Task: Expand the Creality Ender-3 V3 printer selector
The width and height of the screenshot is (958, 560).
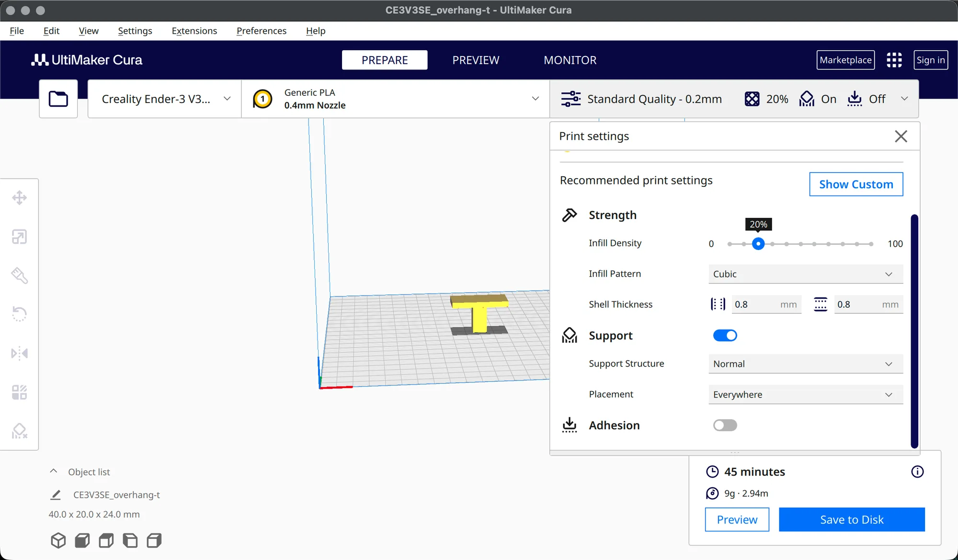Action: 164,99
